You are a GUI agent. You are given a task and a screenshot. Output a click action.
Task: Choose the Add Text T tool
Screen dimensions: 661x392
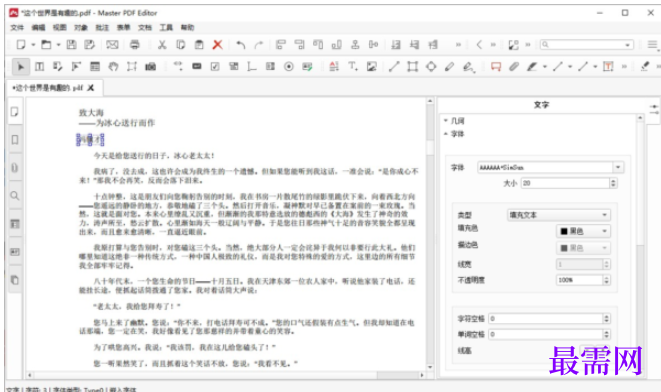(x=352, y=67)
